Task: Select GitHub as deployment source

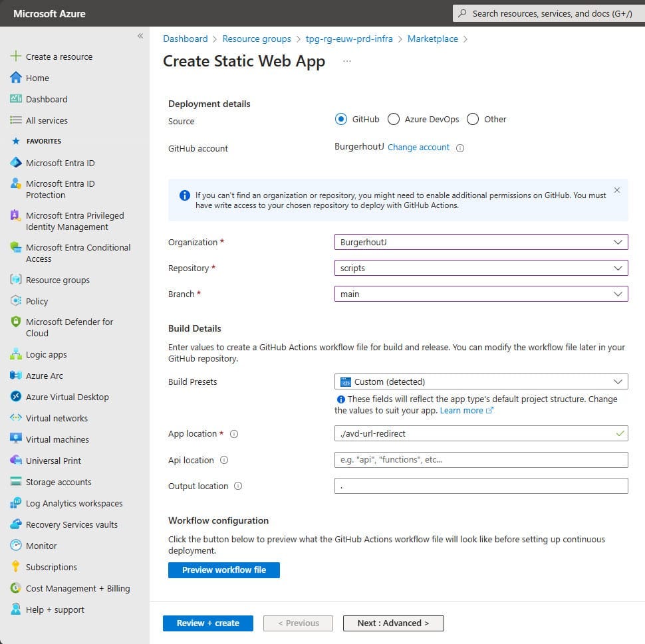Action: (340, 119)
